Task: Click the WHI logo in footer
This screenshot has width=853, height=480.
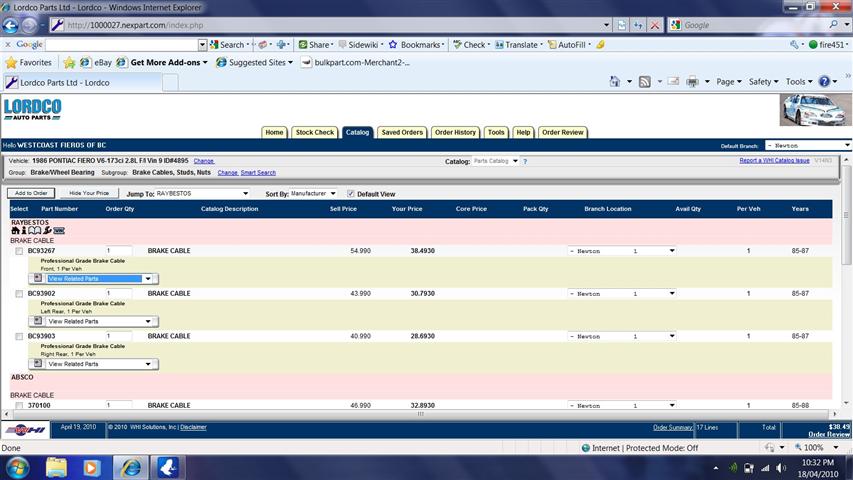Action: point(26,429)
